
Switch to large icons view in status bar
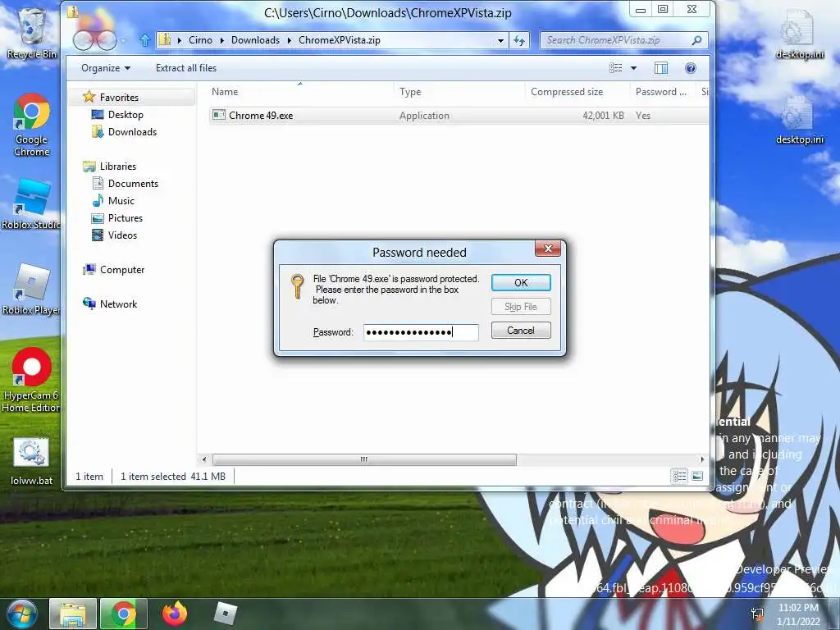click(x=697, y=476)
